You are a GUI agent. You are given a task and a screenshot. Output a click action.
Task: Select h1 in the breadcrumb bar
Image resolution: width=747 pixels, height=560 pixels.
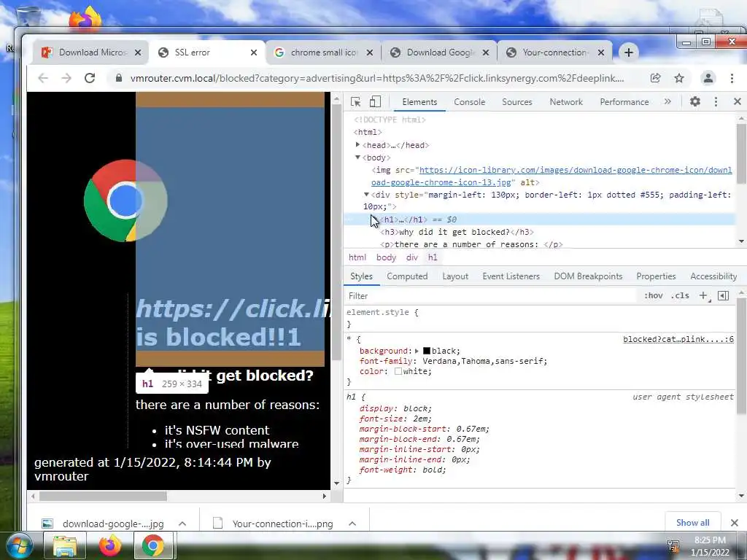coord(433,257)
